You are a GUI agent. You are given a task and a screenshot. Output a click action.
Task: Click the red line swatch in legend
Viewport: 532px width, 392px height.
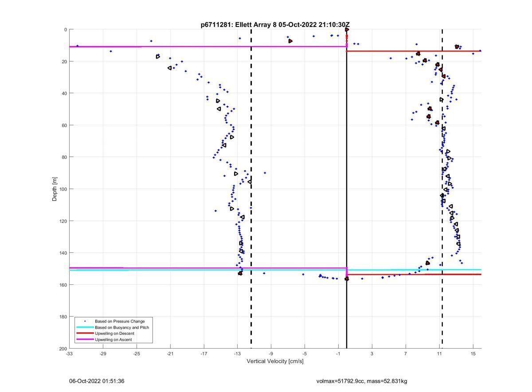[x=85, y=334]
